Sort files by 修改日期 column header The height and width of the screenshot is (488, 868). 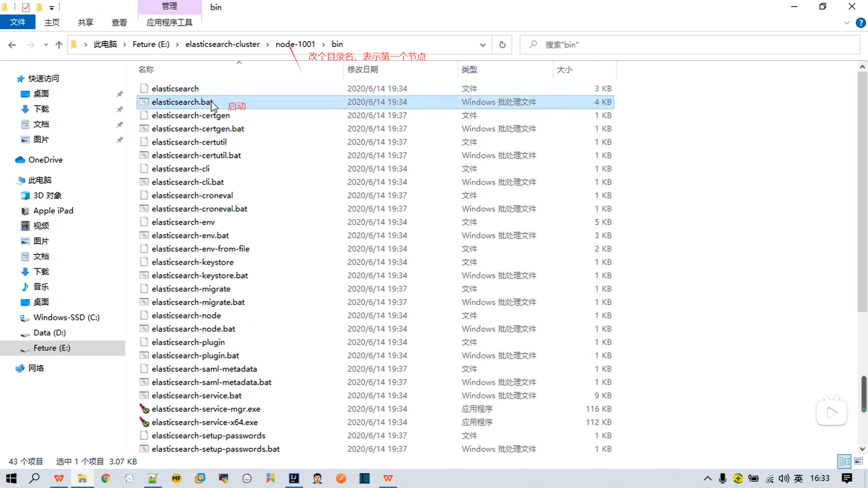coord(363,70)
